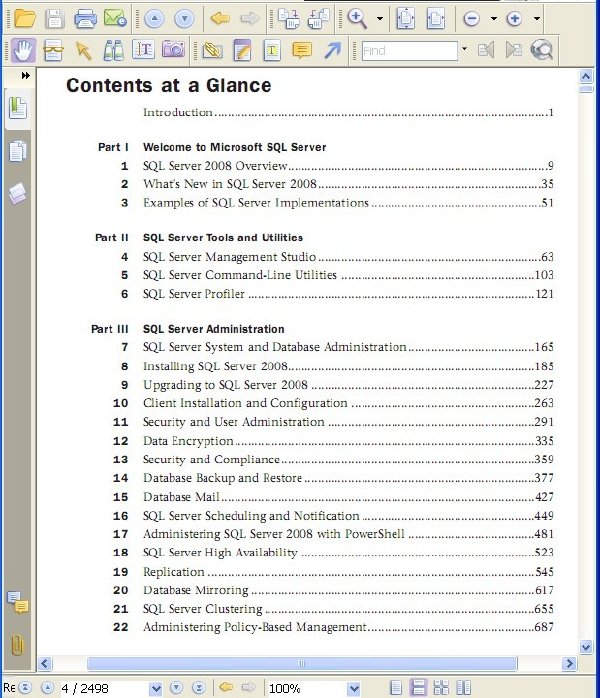Screen dimensions: 600x698
Task: Select the Hand tool
Action: coord(24,50)
